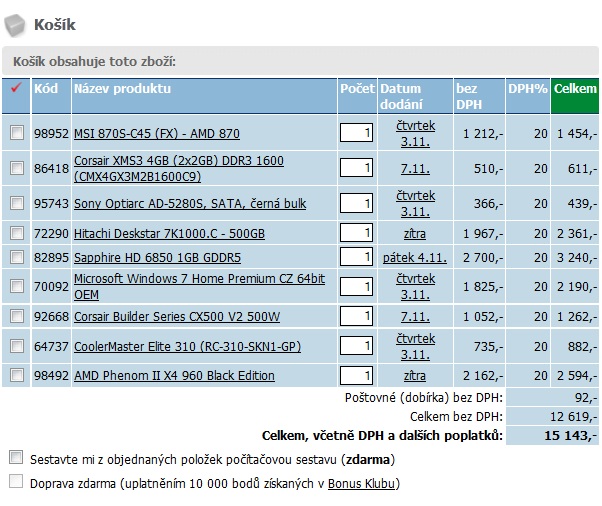602x506 pixels.
Task: Click the 'Celkem bez DPH' value 12 619,-
Action: 574,417
